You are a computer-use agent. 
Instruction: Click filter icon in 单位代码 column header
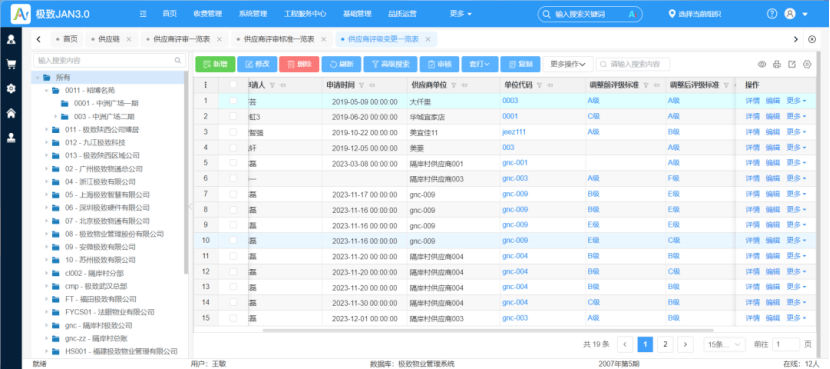[539, 85]
